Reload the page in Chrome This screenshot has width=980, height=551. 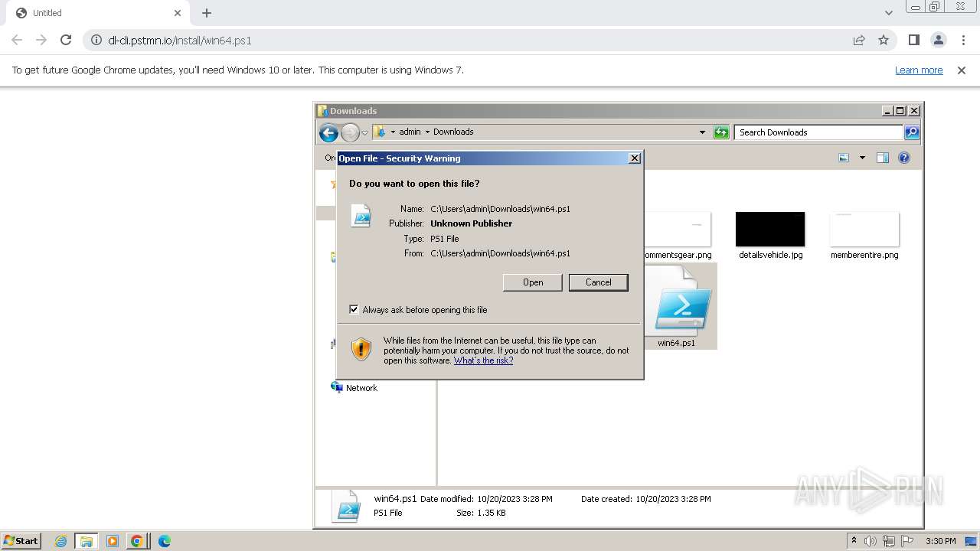[66, 40]
